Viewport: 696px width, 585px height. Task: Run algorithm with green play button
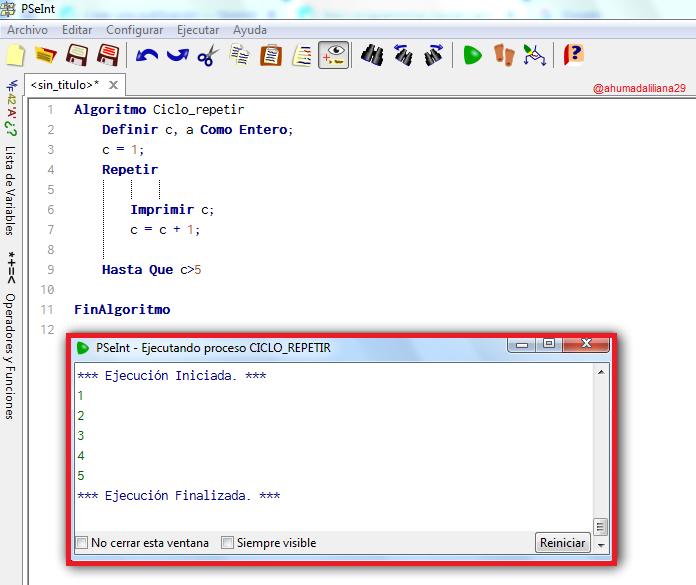tap(472, 55)
